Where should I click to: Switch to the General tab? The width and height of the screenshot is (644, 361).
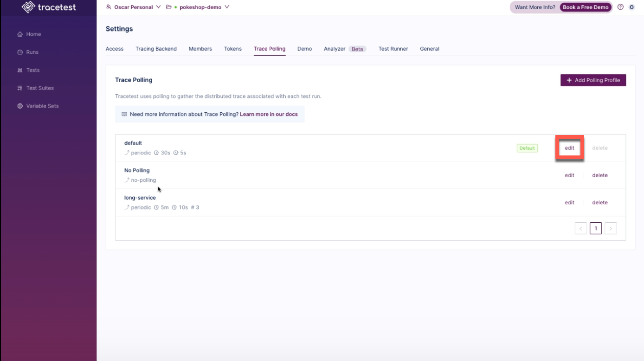(430, 49)
